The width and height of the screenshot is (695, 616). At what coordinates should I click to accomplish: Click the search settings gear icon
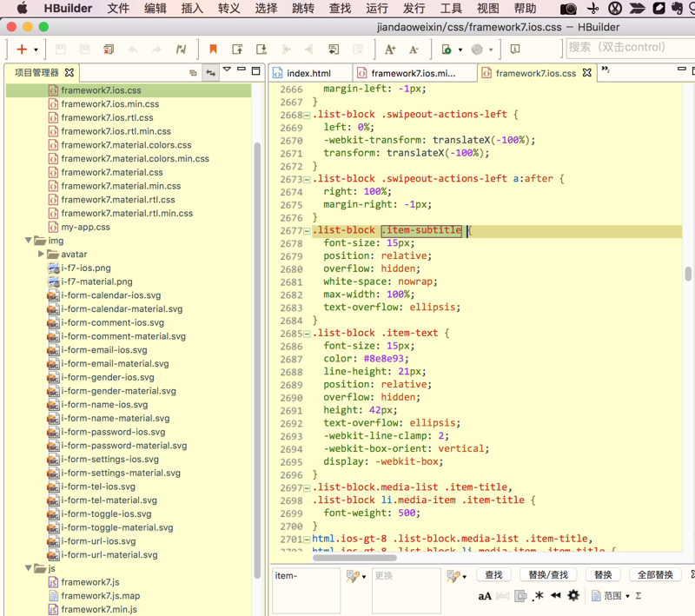click(573, 596)
